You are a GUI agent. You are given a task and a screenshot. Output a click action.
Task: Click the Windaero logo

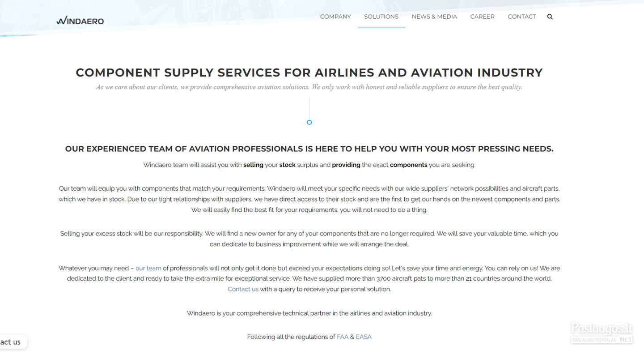click(x=80, y=21)
